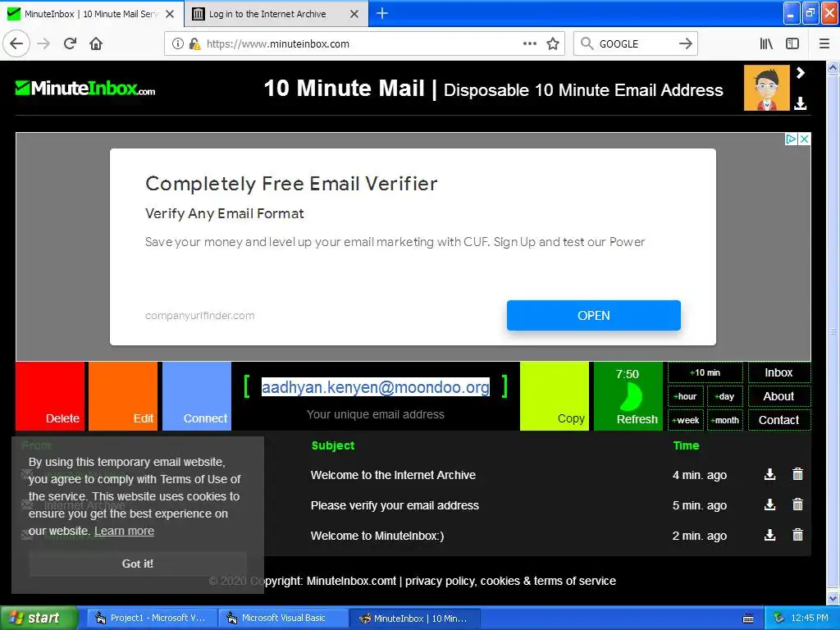The height and width of the screenshot is (630, 840).
Task: Bookmark this page with star icon
Action: pos(553,43)
